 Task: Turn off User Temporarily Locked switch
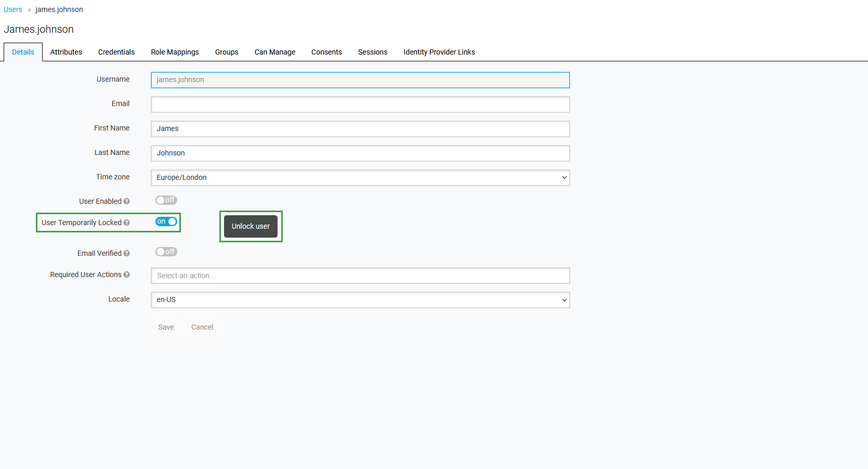coord(166,222)
